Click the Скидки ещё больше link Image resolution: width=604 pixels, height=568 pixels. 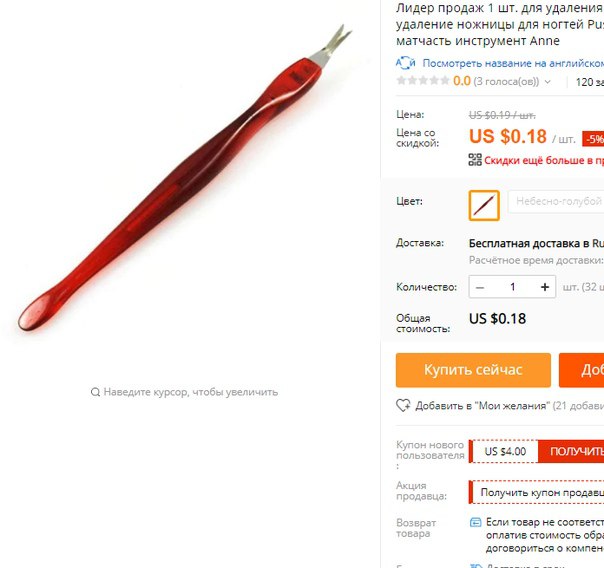click(x=544, y=160)
